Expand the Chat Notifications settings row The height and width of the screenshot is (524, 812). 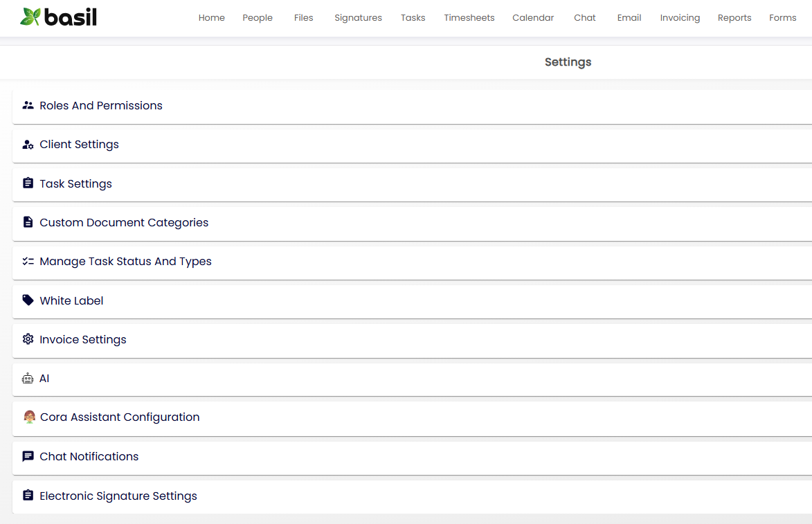(x=89, y=457)
